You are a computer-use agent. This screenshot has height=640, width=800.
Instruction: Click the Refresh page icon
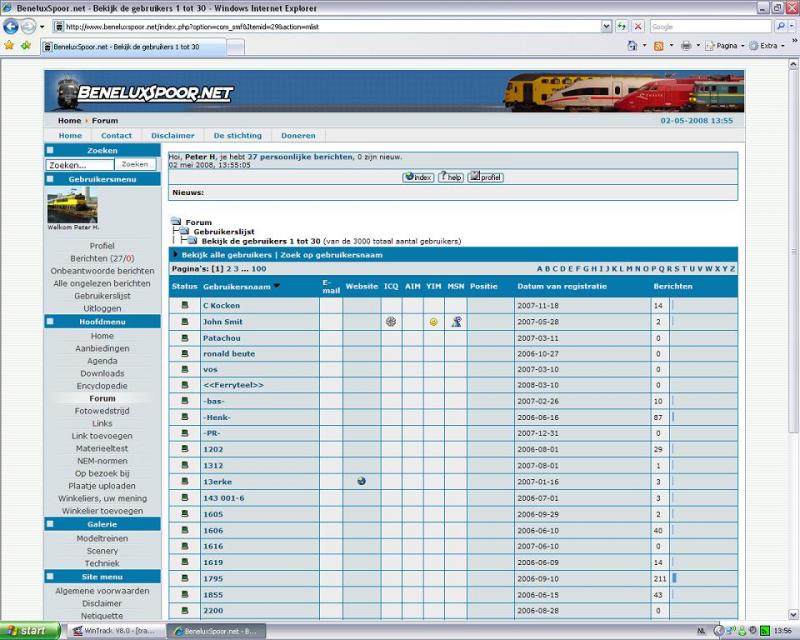[621, 26]
